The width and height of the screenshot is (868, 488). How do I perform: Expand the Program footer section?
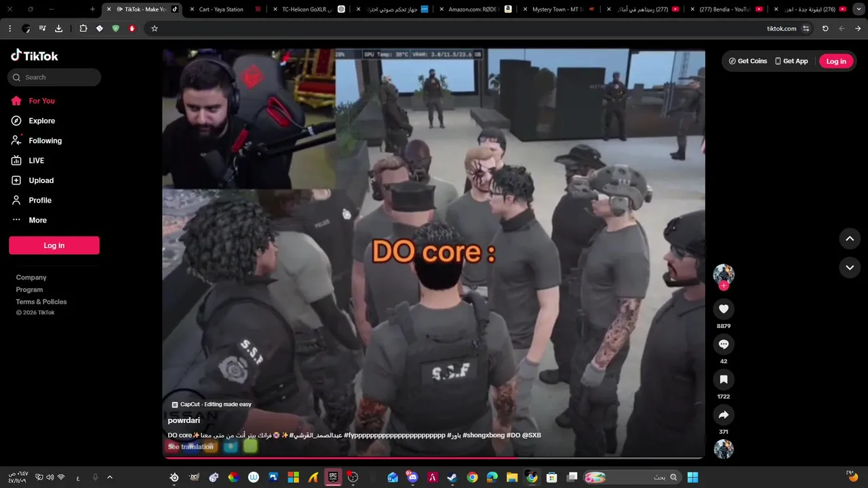point(29,289)
